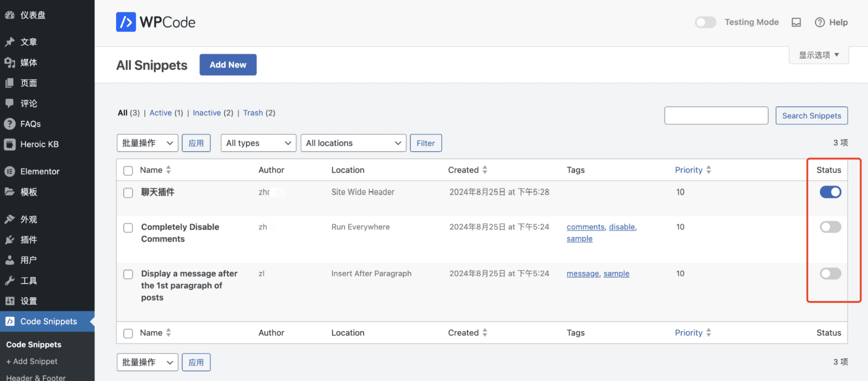The height and width of the screenshot is (381, 868).
Task: Click the WPCode logo icon
Action: tap(126, 22)
